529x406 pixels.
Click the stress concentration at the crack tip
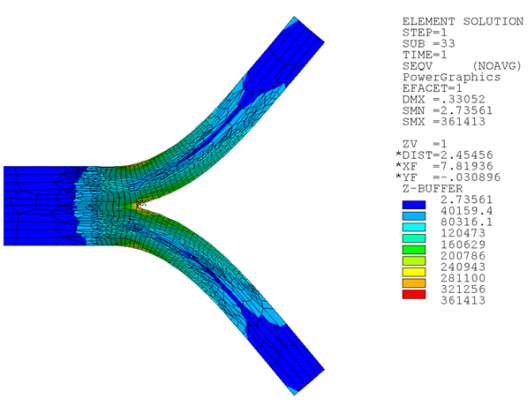pos(138,205)
